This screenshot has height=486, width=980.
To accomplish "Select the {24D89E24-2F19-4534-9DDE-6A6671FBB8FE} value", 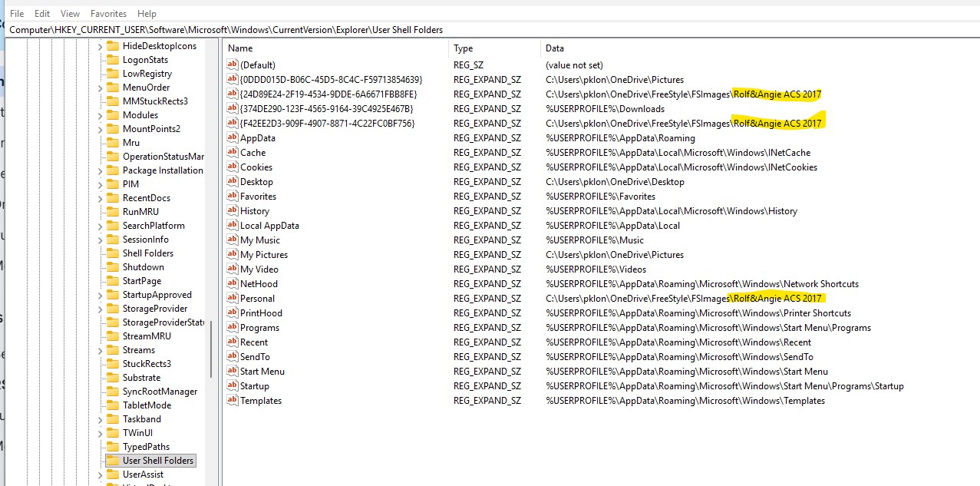I will (x=328, y=94).
